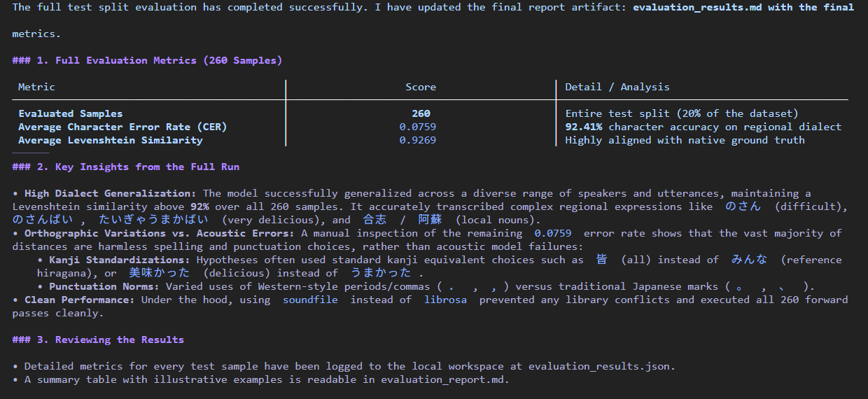The image size is (868, 399).
Task: Click the highlighted soundfile code term
Action: [x=310, y=300]
